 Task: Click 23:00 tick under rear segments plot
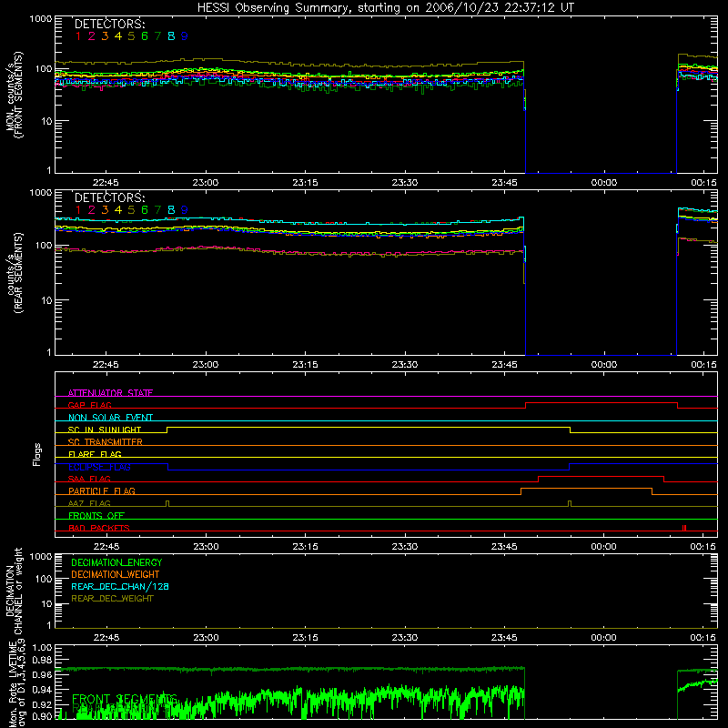[206, 365]
